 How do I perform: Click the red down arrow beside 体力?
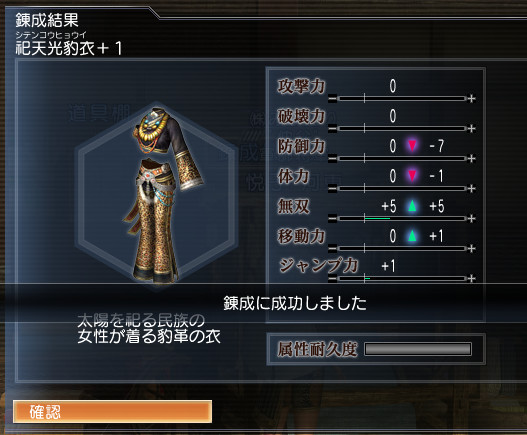[x=412, y=176]
